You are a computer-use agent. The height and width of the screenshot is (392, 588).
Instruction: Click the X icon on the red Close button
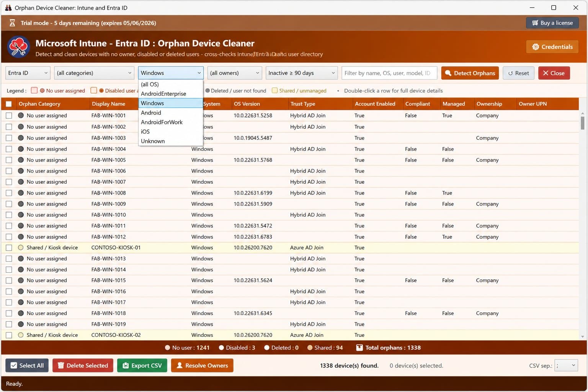pyautogui.click(x=546, y=73)
